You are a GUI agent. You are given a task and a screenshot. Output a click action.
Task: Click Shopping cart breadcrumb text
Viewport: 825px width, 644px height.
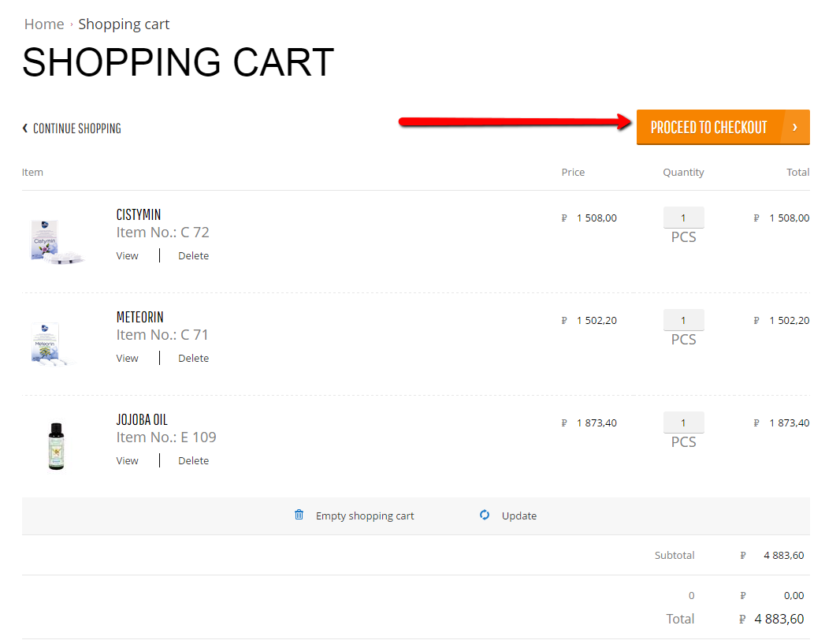click(124, 24)
